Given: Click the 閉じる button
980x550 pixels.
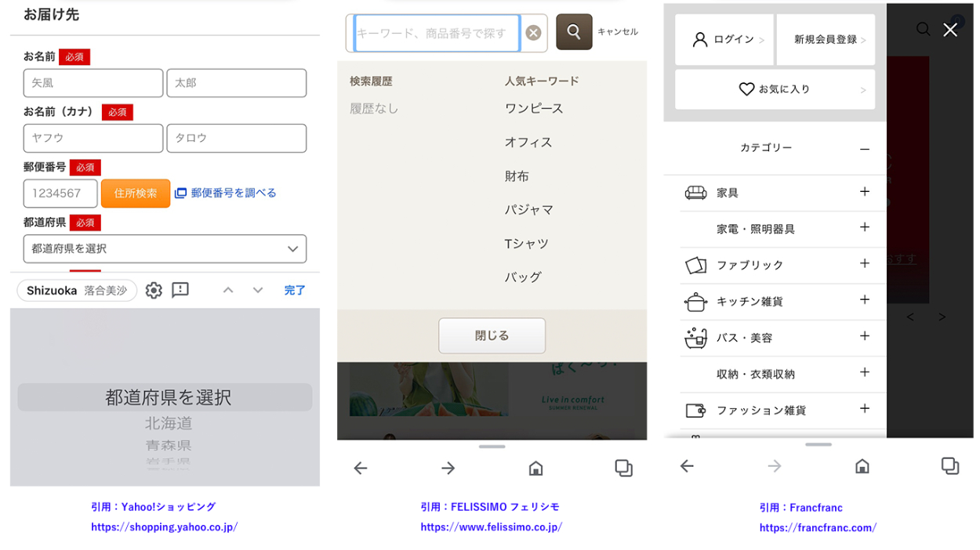Looking at the screenshot, I should pos(492,335).
